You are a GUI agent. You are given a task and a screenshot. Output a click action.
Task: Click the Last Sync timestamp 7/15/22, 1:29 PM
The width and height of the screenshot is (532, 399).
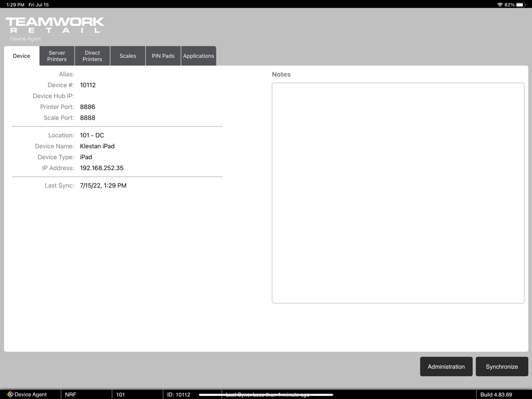click(103, 186)
